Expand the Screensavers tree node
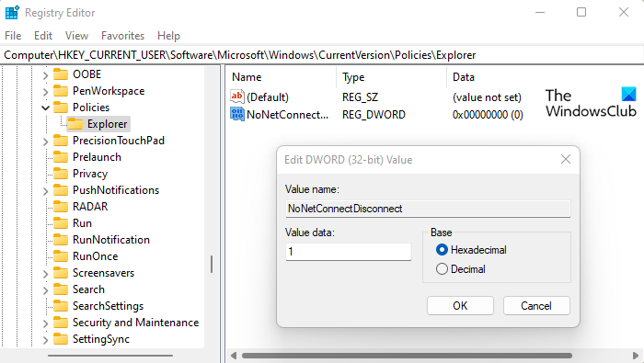Image resolution: width=644 pixels, height=363 pixels. (x=46, y=274)
